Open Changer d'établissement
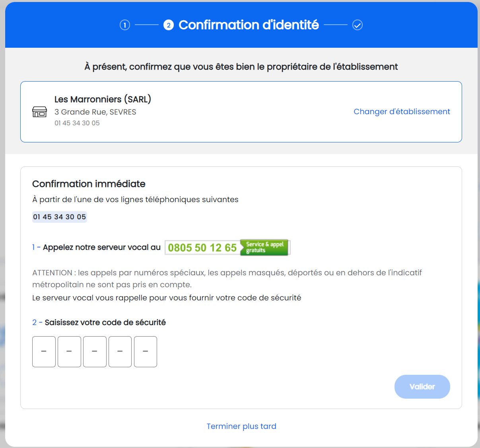 pyautogui.click(x=402, y=112)
